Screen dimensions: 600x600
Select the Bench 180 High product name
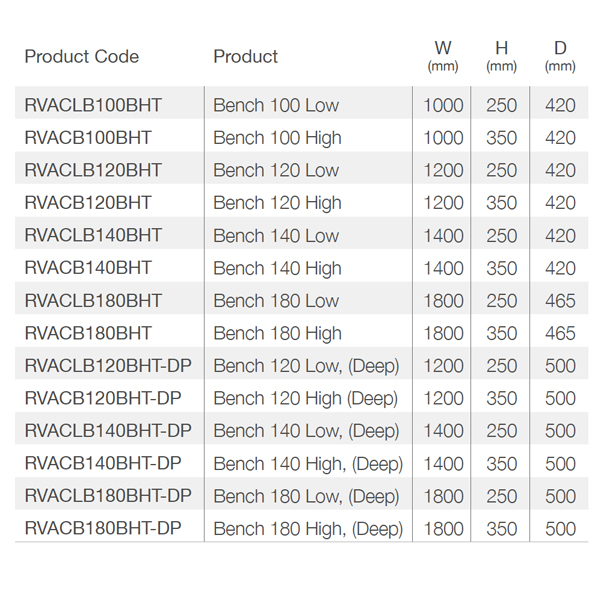[x=277, y=333]
